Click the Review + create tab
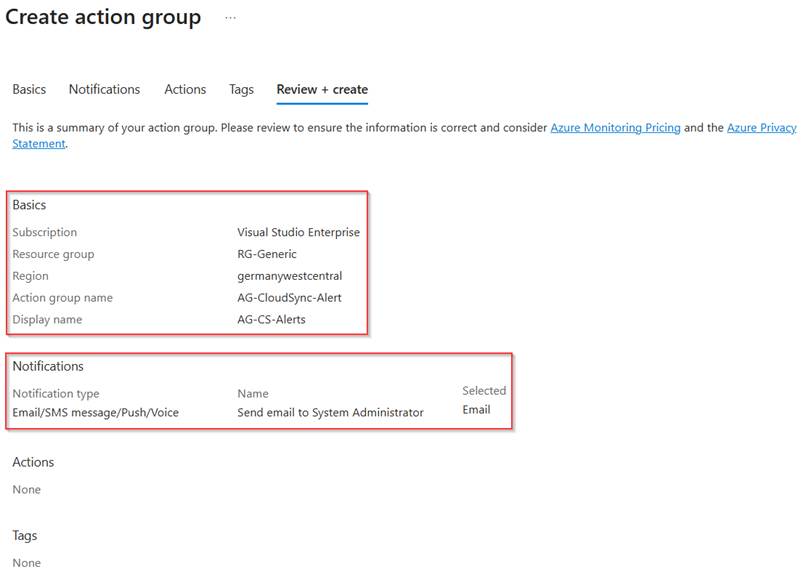This screenshot has width=803, height=577. click(x=322, y=89)
